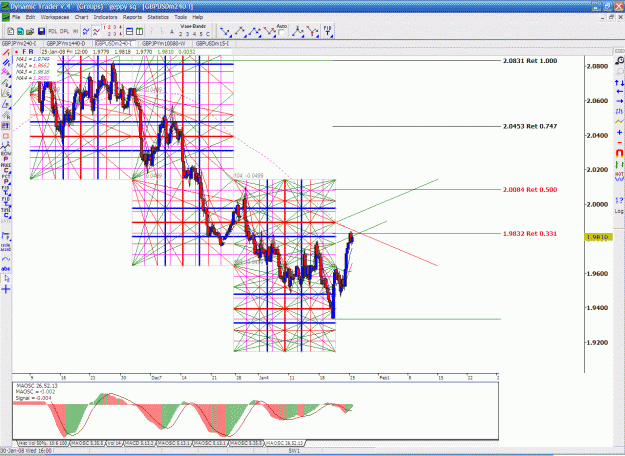Click the save floppy disk icon
This screenshot has width=625, height=456.
(x=41, y=31)
